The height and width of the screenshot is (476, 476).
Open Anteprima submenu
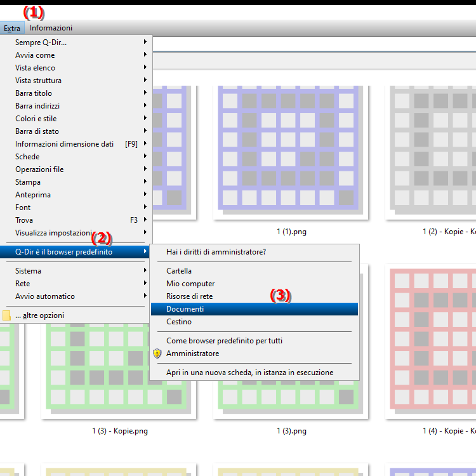point(76,195)
